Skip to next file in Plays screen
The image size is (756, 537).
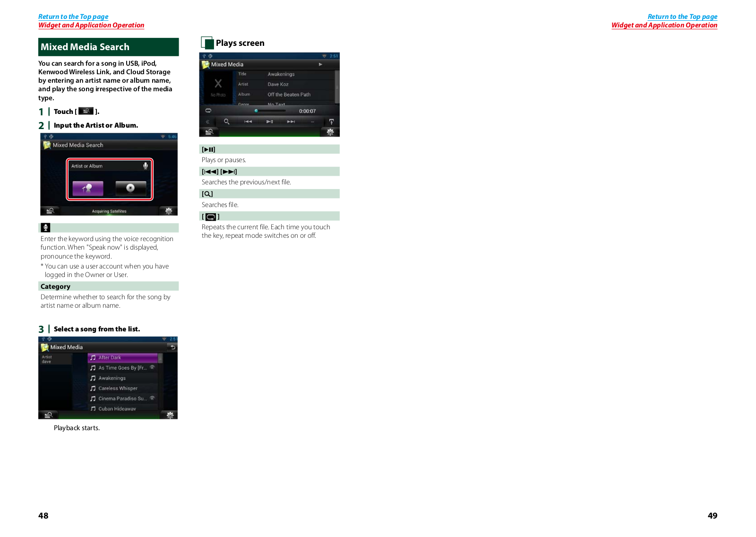291,121
